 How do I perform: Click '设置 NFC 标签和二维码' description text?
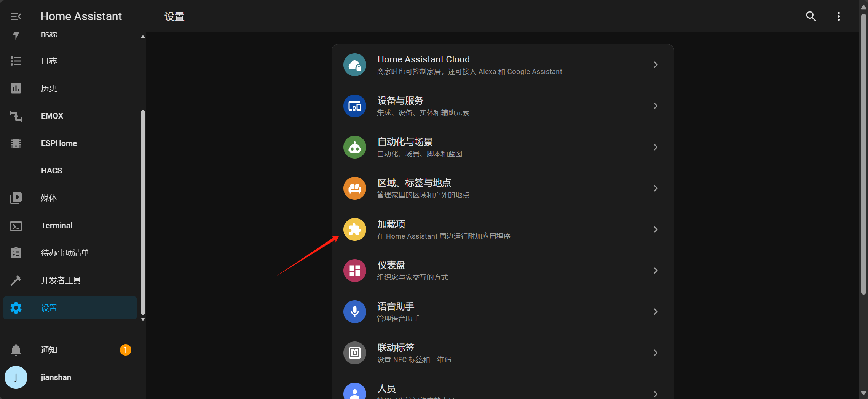coord(414,360)
